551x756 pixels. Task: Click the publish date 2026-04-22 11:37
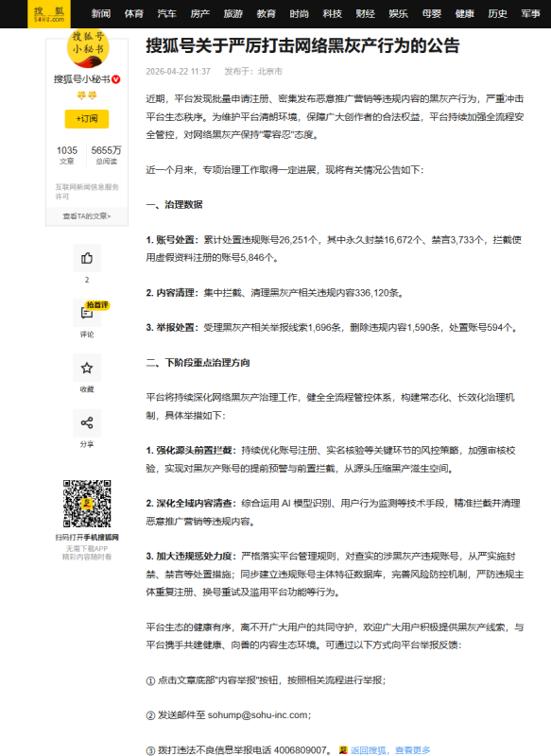point(179,72)
